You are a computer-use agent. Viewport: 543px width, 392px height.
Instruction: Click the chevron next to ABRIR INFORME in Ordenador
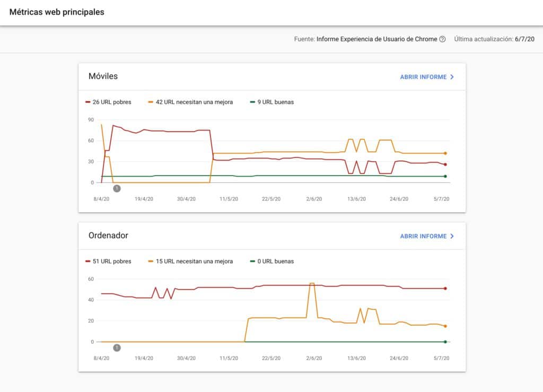point(452,236)
